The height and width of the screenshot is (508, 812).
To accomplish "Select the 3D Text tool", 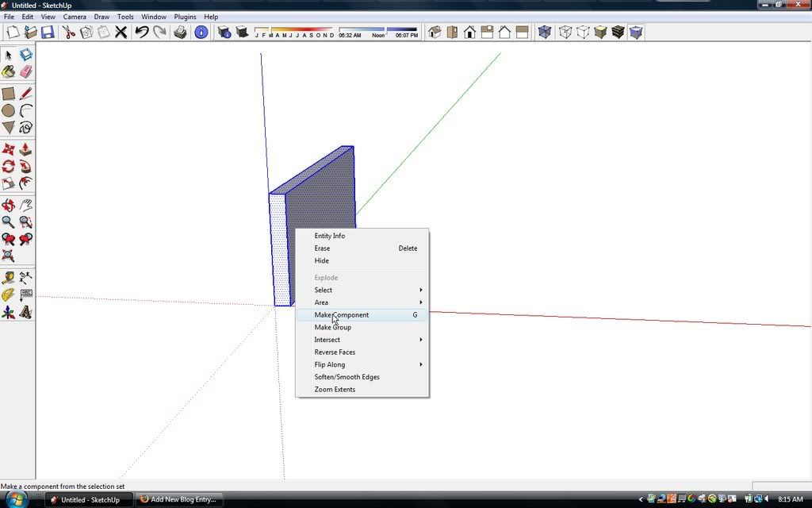I will tap(26, 312).
